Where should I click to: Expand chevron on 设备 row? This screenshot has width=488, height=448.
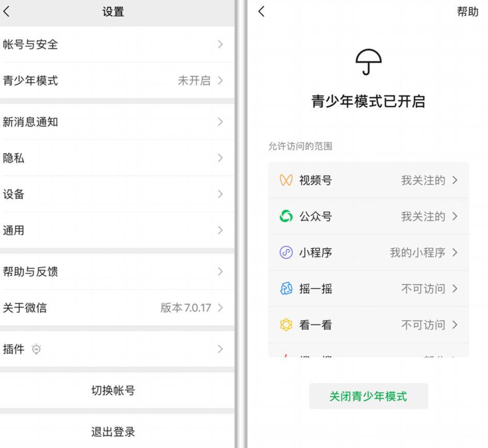221,194
